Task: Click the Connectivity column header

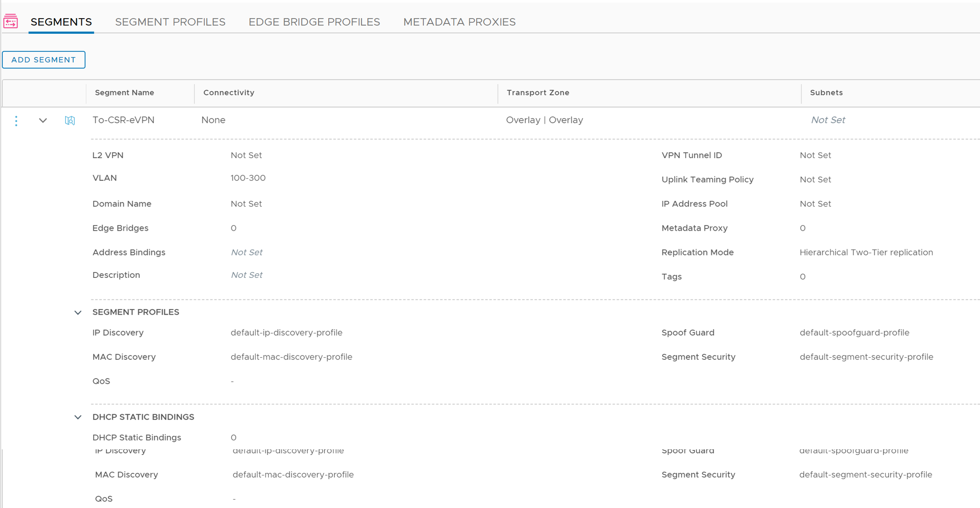Action: tap(228, 92)
